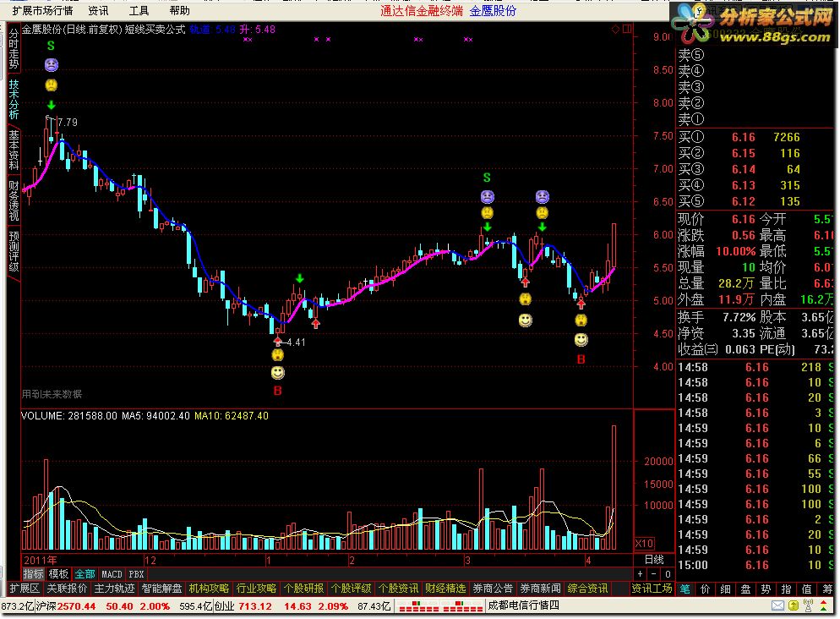Open 券商公告 tab
Screen dimensions: 840x619
pos(493,589)
